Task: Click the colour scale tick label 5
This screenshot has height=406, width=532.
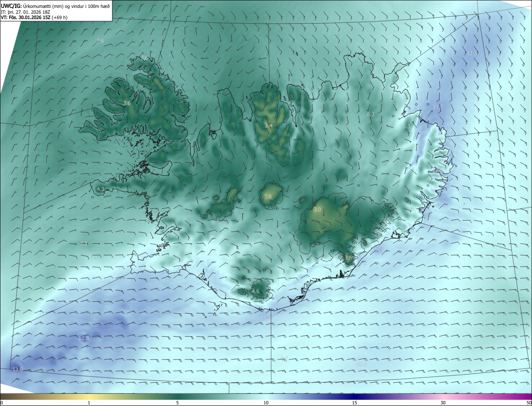Action: pos(177,403)
